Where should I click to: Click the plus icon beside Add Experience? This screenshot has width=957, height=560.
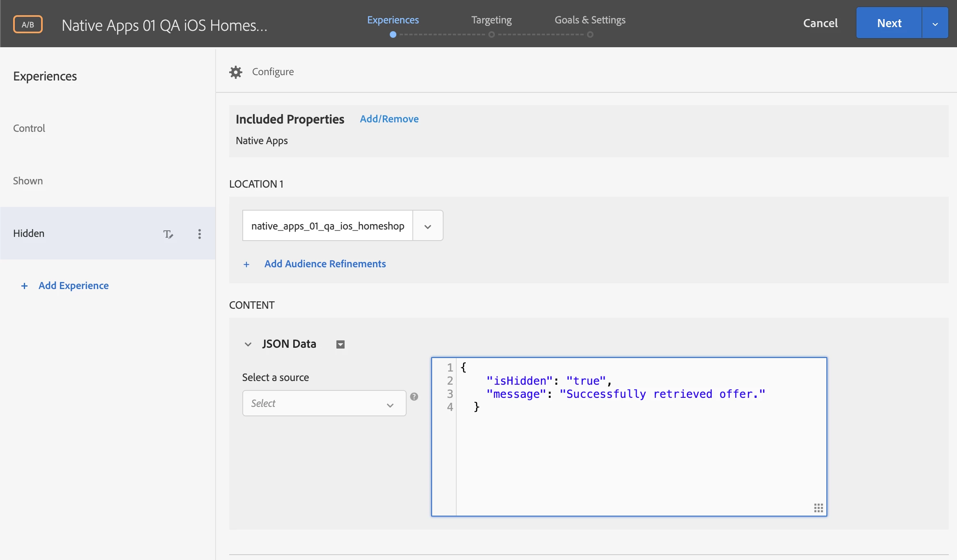click(x=25, y=286)
